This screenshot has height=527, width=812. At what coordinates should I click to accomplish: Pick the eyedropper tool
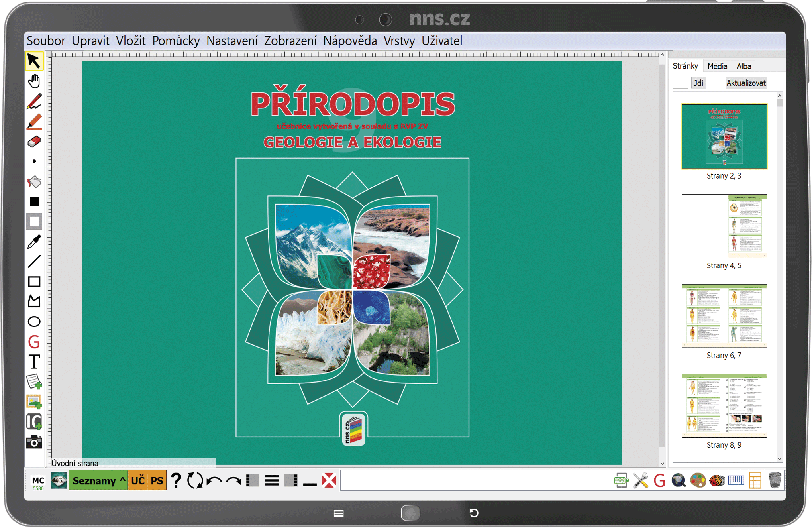click(34, 242)
